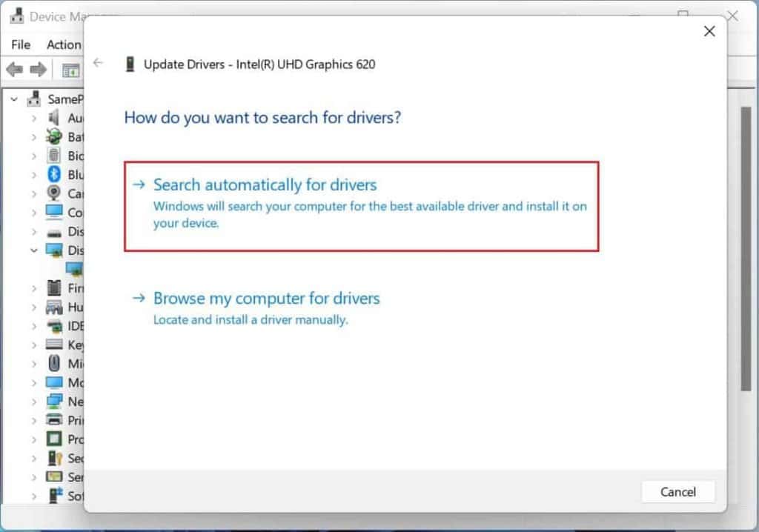Select the Bluetooth category icon
759x532 pixels.
point(53,175)
